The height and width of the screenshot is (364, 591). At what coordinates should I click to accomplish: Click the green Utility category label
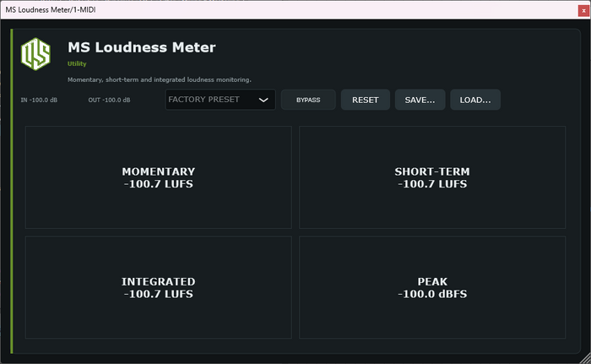tap(77, 63)
